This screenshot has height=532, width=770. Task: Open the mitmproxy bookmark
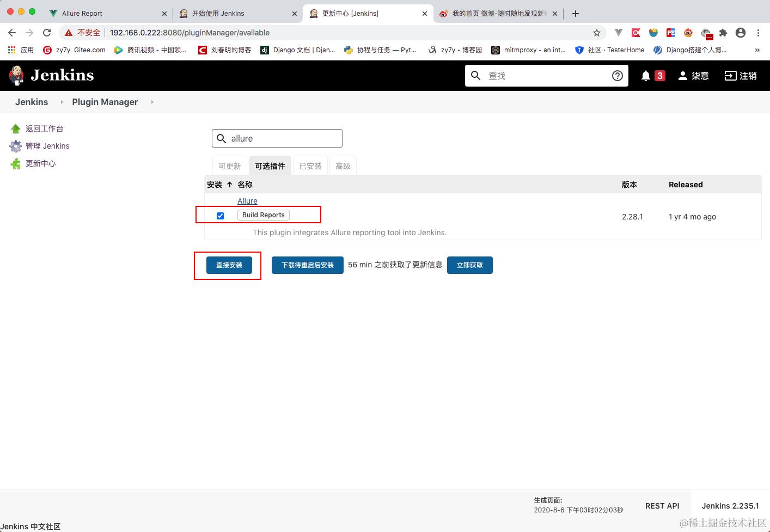[528, 50]
